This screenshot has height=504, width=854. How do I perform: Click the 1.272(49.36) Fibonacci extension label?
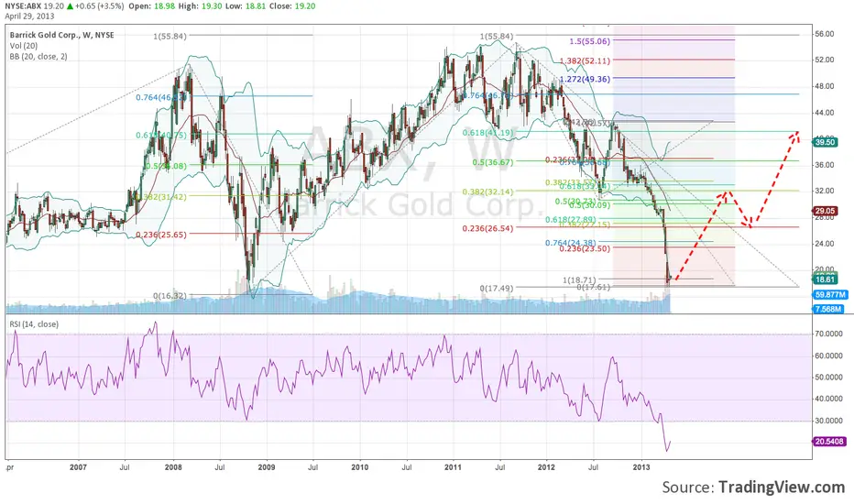pos(585,79)
